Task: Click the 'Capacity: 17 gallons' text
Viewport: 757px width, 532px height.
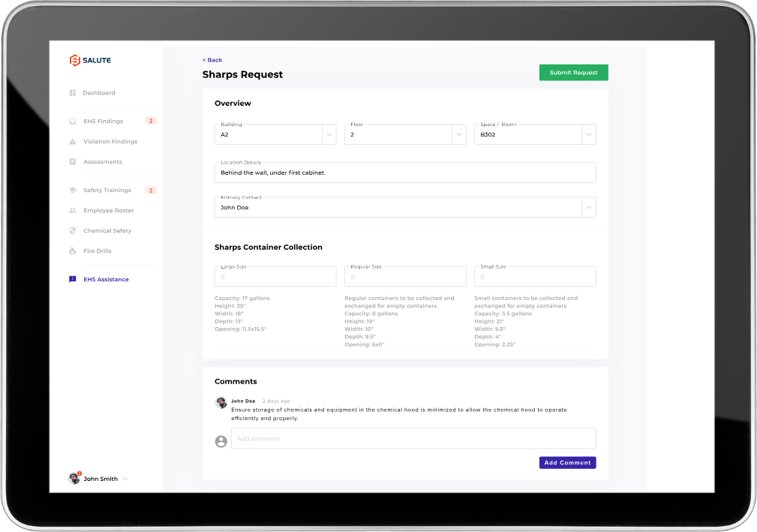Action: [242, 299]
